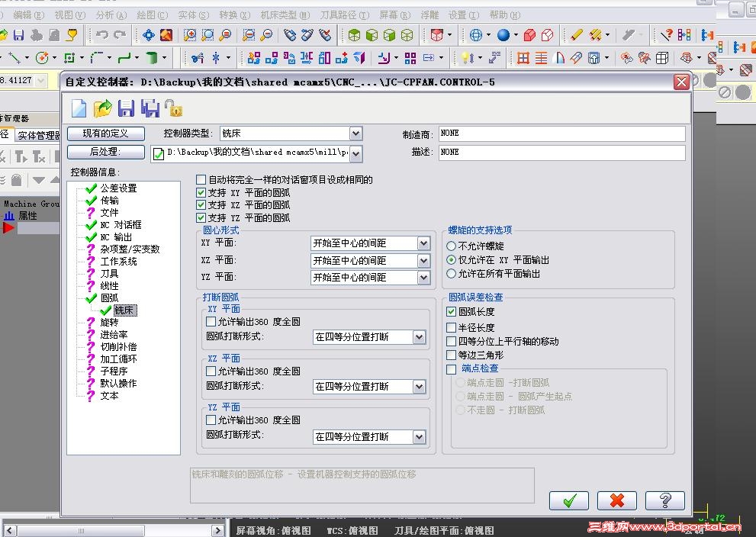Open the XY 平面 圆心形式 dropdown
The image size is (756, 537).
(x=423, y=243)
